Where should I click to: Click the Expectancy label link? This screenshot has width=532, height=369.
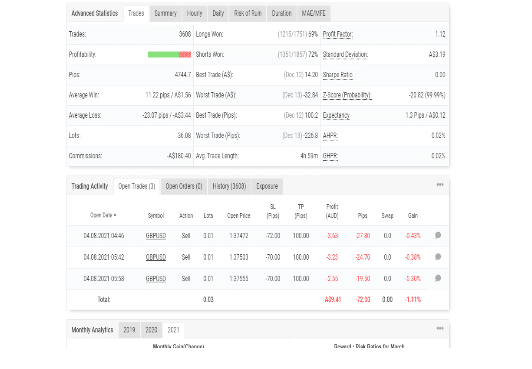pyautogui.click(x=336, y=115)
